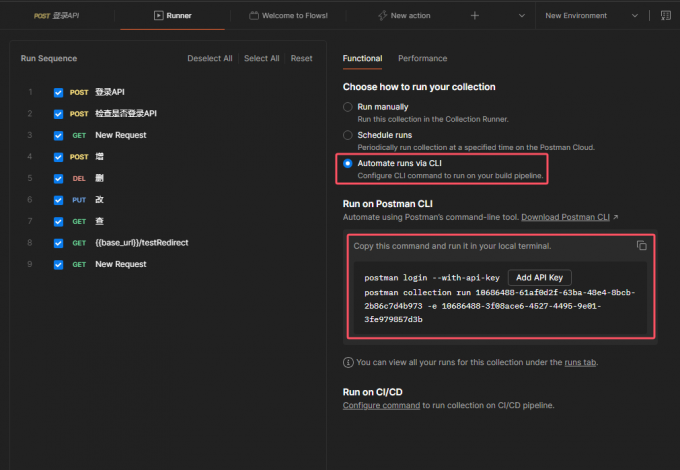The image size is (680, 470).
Task: Click external link arrow after Download Postman CLI
Action: point(616,217)
